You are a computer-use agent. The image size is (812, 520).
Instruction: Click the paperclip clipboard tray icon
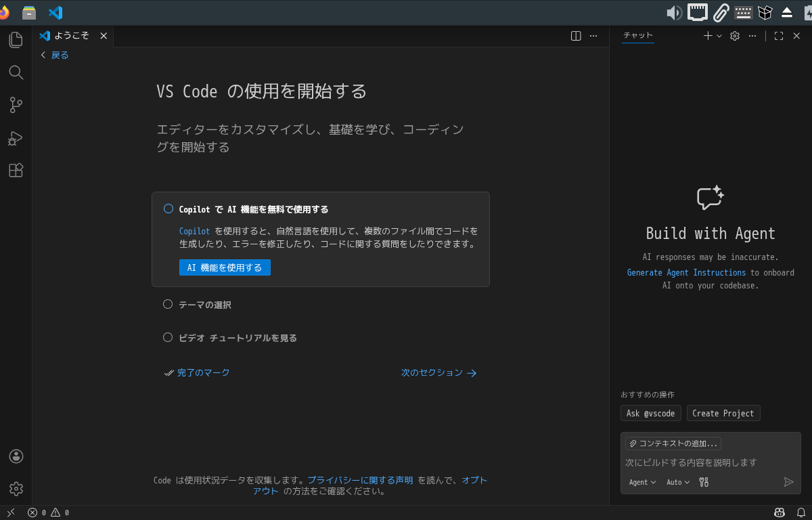point(721,12)
